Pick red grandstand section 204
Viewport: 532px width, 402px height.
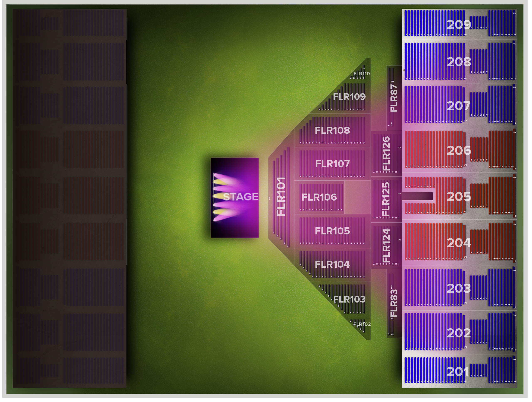pos(459,242)
